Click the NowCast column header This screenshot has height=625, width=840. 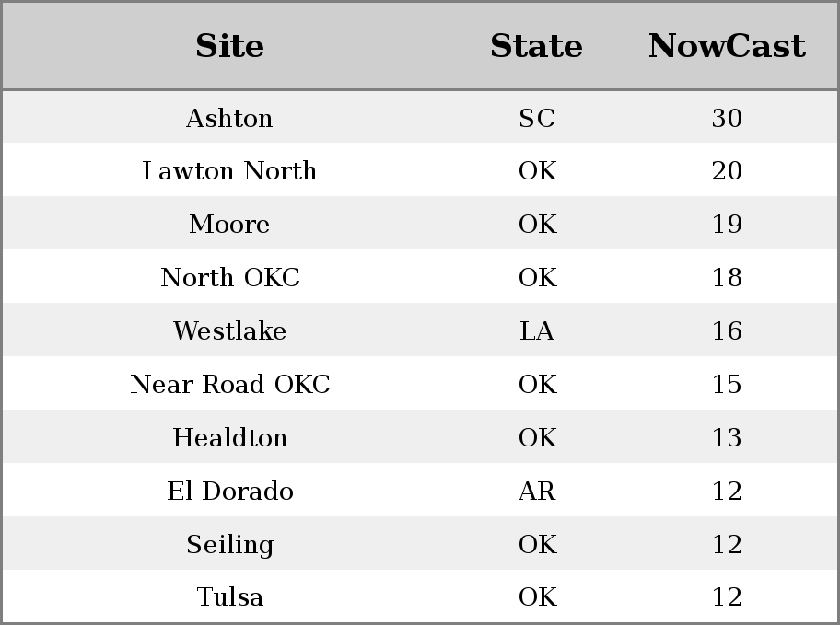click(727, 46)
